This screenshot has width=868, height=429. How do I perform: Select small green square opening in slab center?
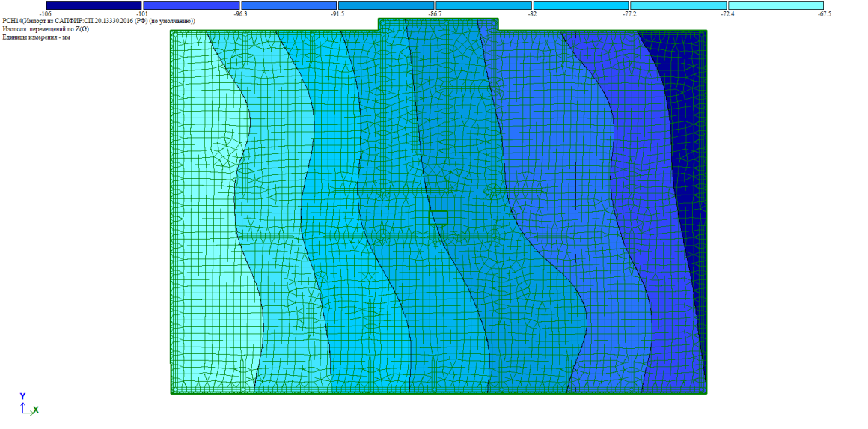click(x=438, y=218)
